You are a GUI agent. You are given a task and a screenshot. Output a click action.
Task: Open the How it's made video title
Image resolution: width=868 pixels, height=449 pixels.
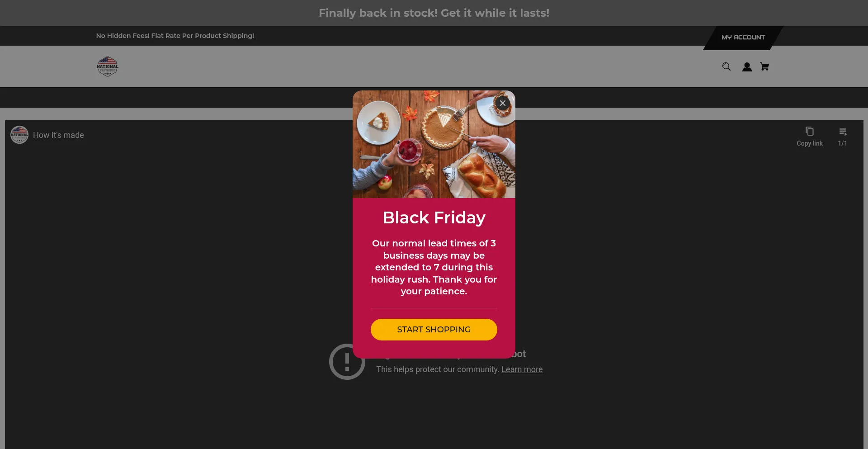(x=58, y=135)
